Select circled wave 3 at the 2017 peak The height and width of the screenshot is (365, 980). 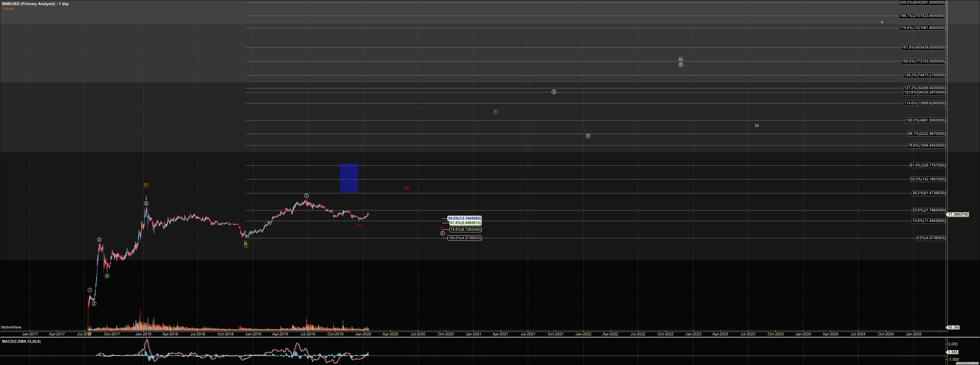[x=99, y=240]
